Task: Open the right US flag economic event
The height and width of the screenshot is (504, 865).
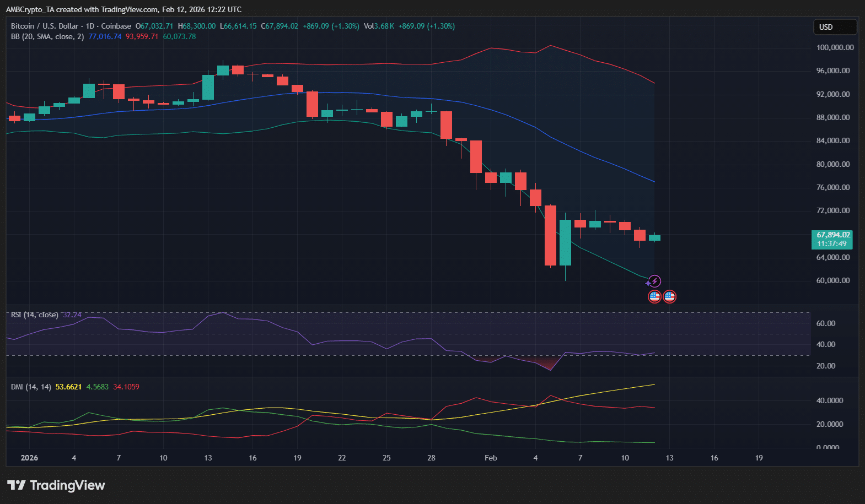Action: click(669, 297)
